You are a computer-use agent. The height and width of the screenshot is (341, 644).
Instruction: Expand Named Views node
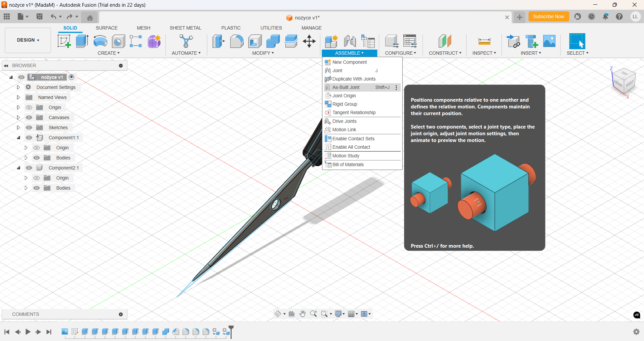tap(18, 97)
